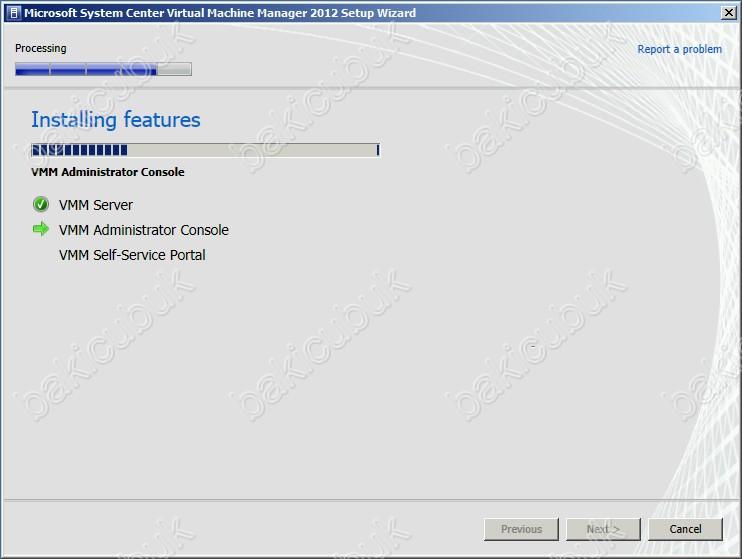This screenshot has width=742, height=559.
Task: Click the bold VMM Administrator Console status label
Action: tap(108, 172)
